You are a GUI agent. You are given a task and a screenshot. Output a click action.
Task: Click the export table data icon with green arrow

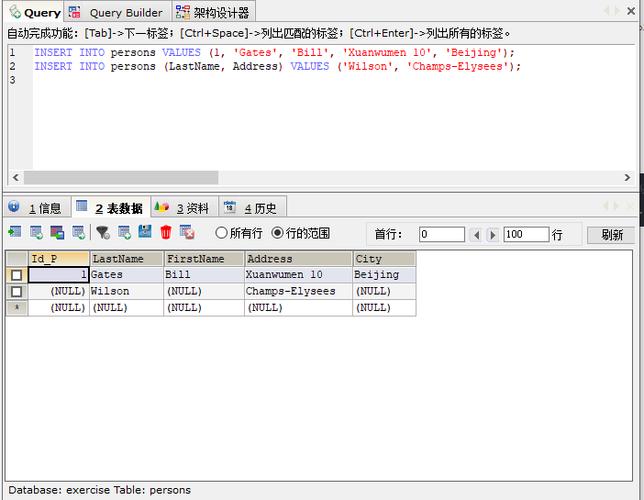coord(15,232)
